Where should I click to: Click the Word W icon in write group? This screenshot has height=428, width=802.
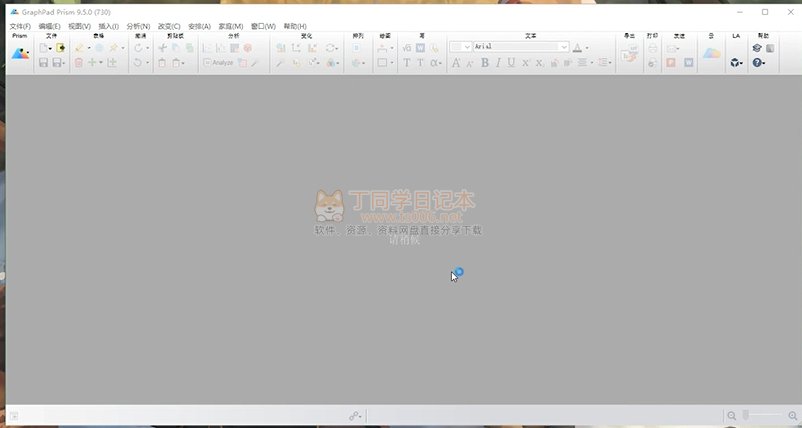pyautogui.click(x=420, y=48)
